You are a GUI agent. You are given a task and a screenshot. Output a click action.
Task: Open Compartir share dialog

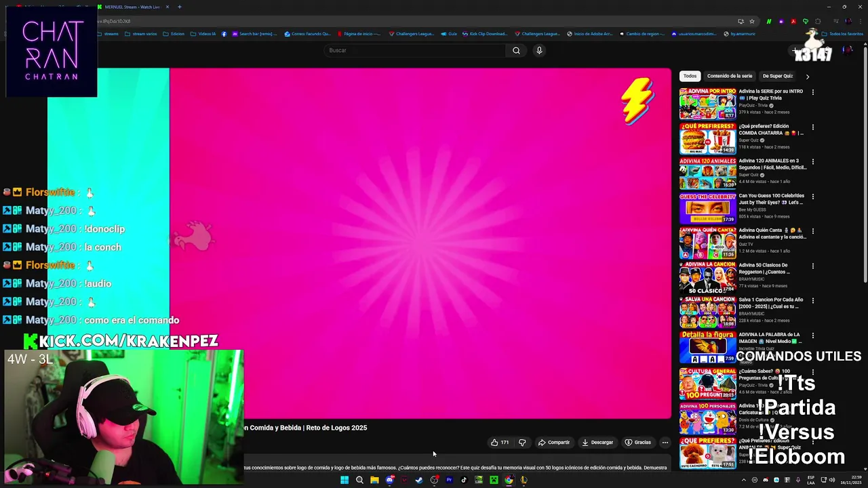tap(554, 443)
